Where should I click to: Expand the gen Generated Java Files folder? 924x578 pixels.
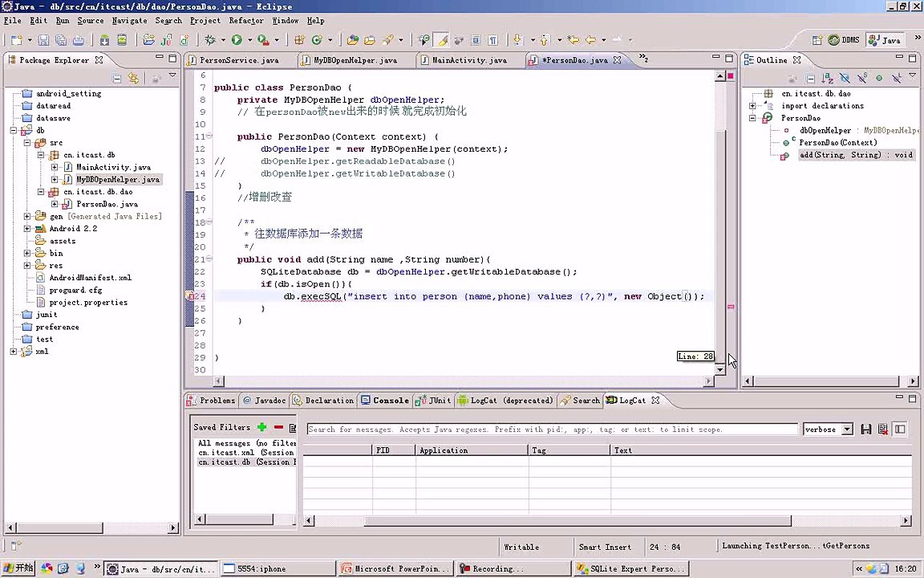(27, 216)
